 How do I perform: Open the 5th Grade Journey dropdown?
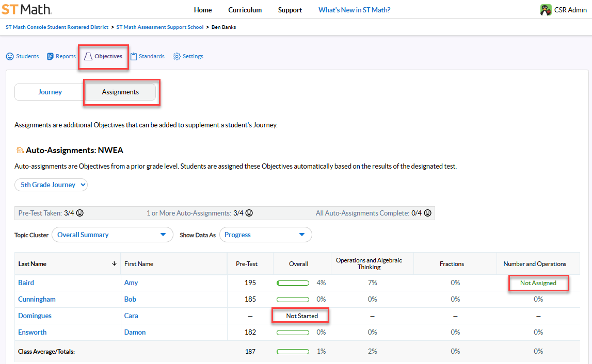point(51,185)
